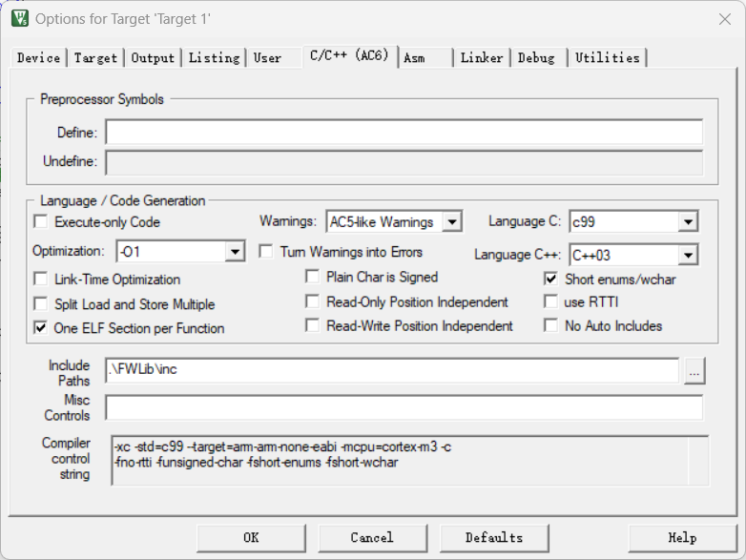Viewport: 746px width, 560px height.
Task: Toggle One ELF Section per Function
Action: [41, 328]
